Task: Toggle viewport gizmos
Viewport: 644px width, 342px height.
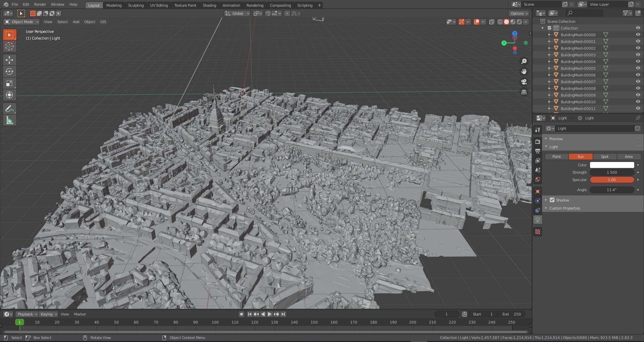Action: (462, 22)
